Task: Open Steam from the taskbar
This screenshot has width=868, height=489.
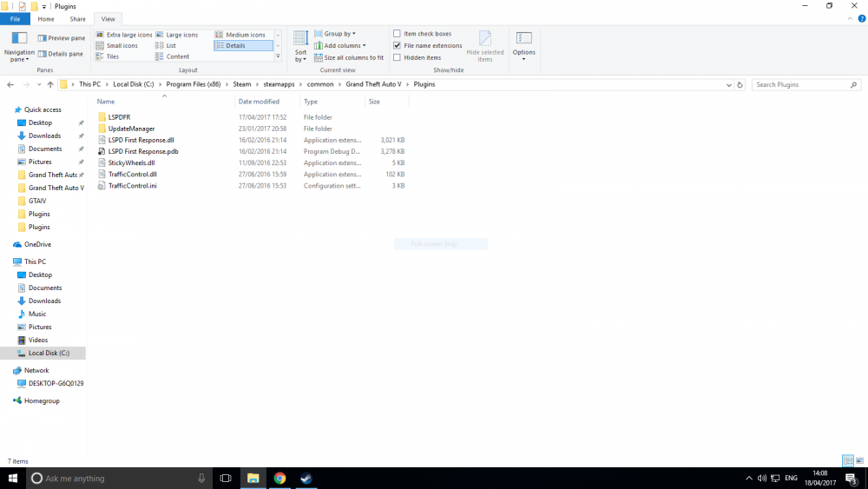Action: tap(306, 478)
